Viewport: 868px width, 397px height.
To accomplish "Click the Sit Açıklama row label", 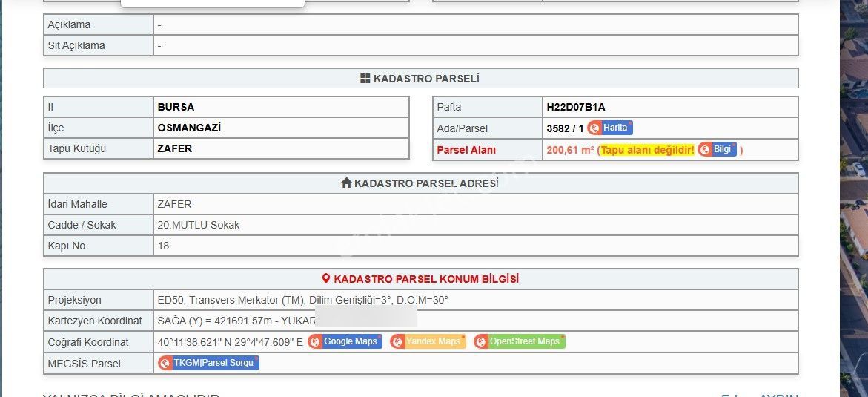I will [x=76, y=45].
